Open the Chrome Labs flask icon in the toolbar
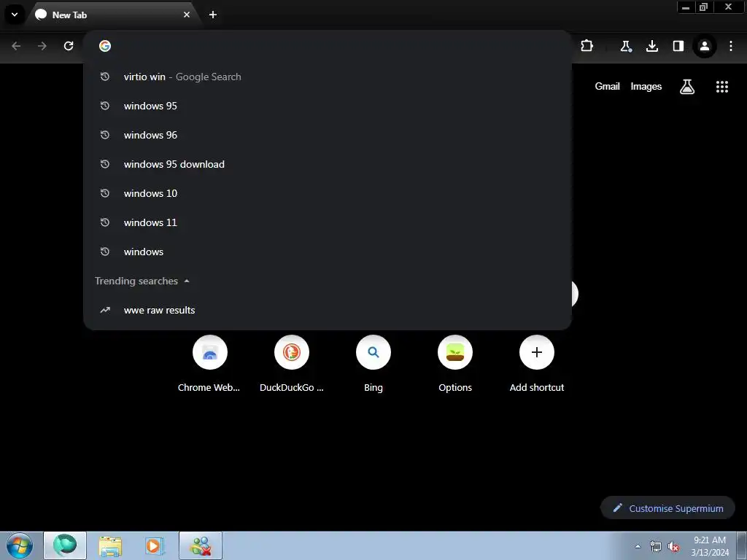747x560 pixels. [625, 46]
